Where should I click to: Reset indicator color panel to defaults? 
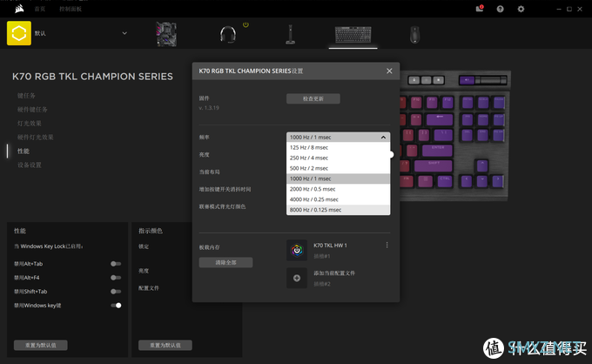coord(165,345)
